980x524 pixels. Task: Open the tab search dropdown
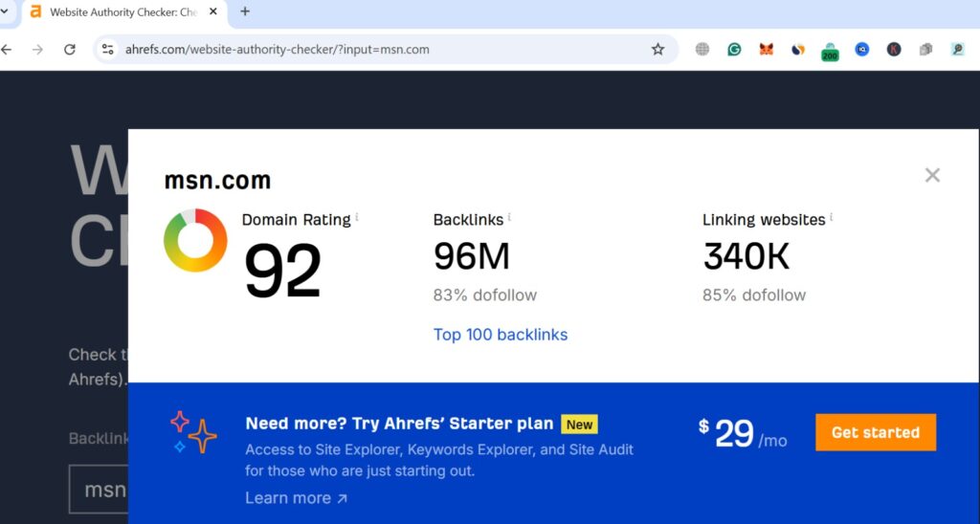pyautogui.click(x=5, y=11)
